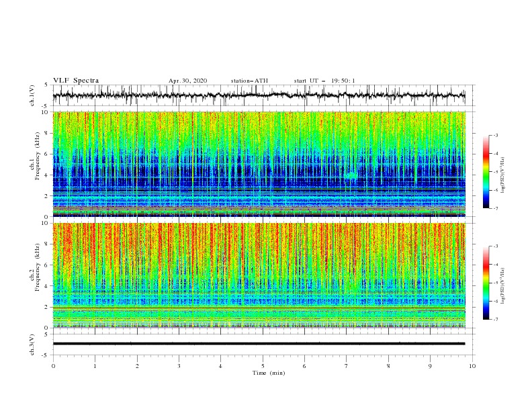Click the cyan blob near 7 min in ch.1

[351, 175]
